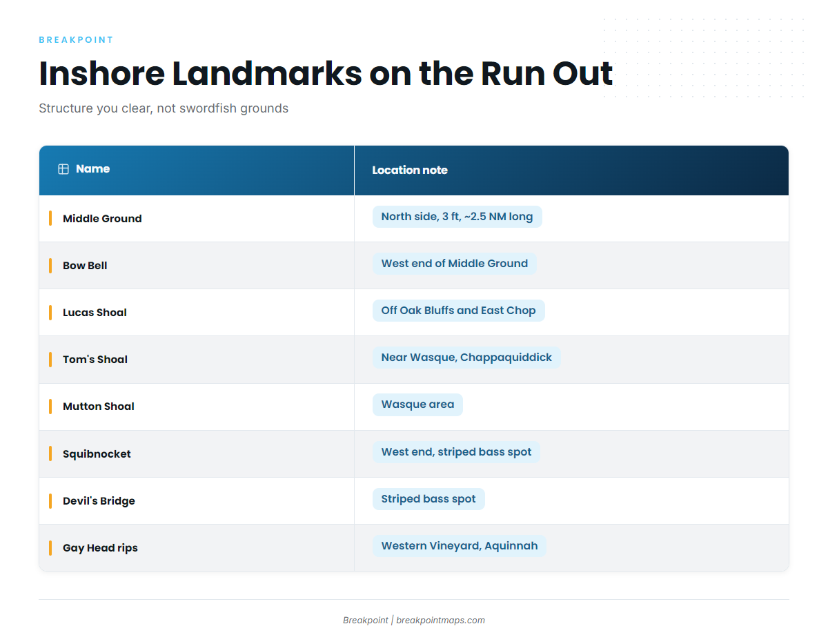
Task: Click the 'West end of Middle Ground' note
Action: coord(455,264)
